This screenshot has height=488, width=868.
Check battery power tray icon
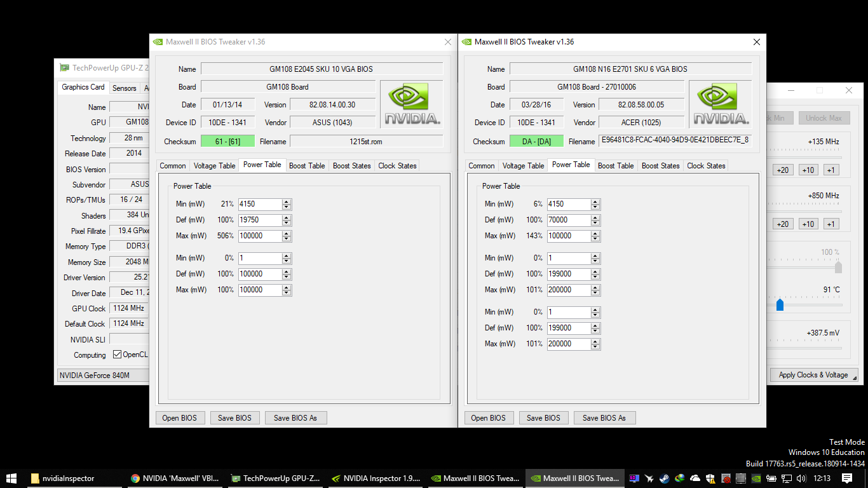click(771, 478)
